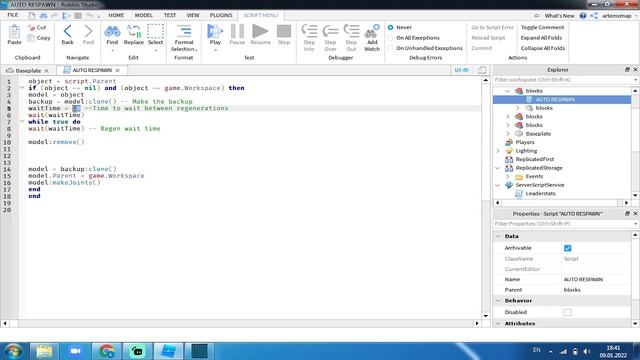Start the game with the Play icon
The width and height of the screenshot is (640, 360).
[215, 31]
